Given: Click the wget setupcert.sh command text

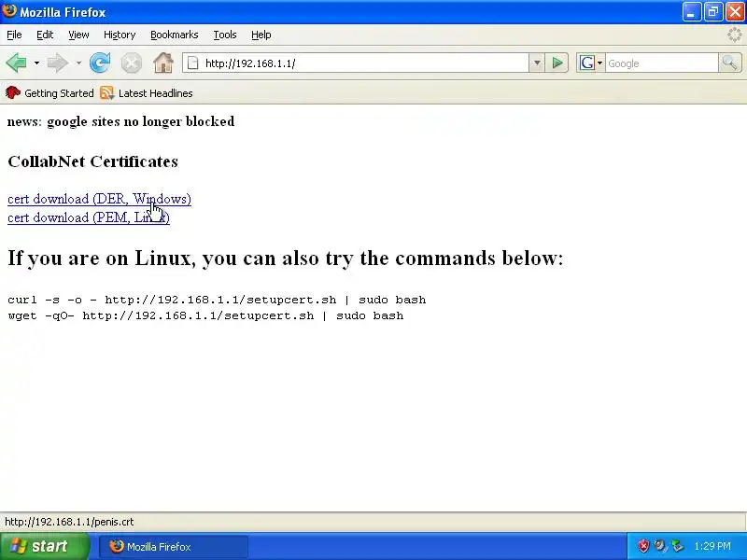Looking at the screenshot, I should (x=205, y=315).
